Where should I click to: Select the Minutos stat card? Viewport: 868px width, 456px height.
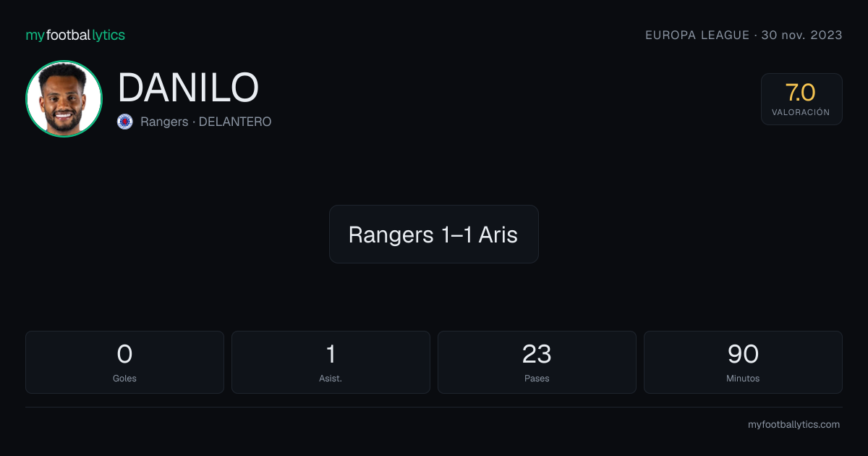(x=743, y=362)
